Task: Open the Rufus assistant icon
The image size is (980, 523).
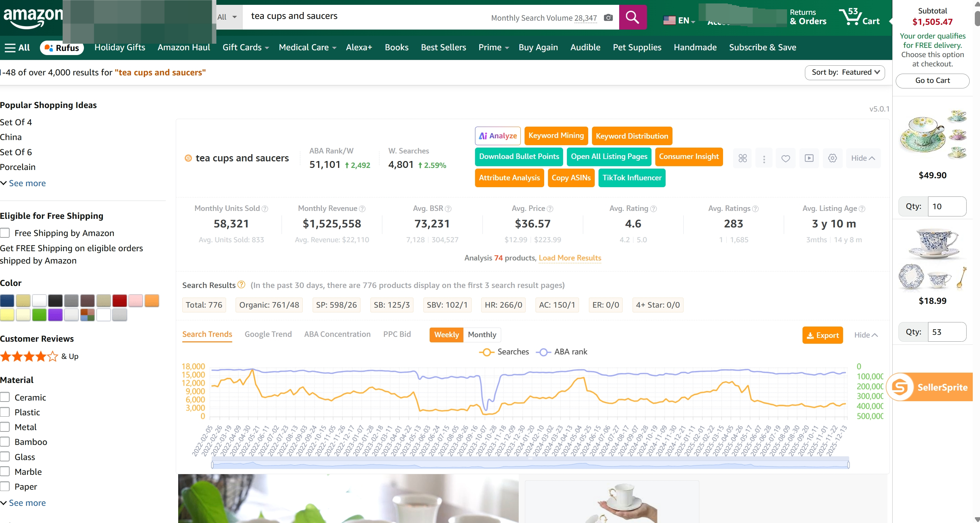Action: tap(61, 48)
